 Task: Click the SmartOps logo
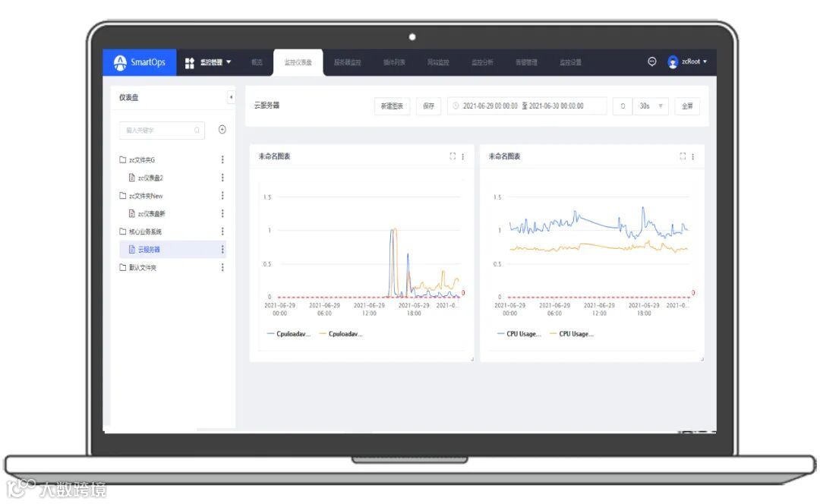(x=139, y=62)
